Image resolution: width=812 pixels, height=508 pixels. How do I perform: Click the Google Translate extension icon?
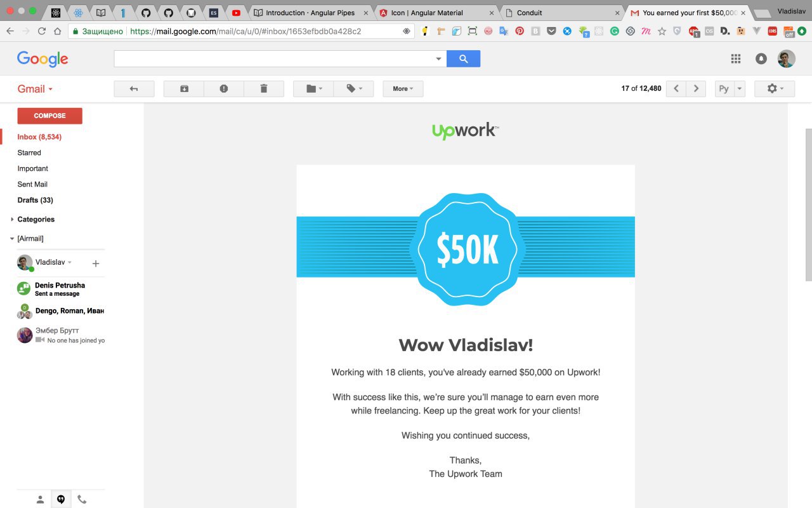tap(504, 31)
